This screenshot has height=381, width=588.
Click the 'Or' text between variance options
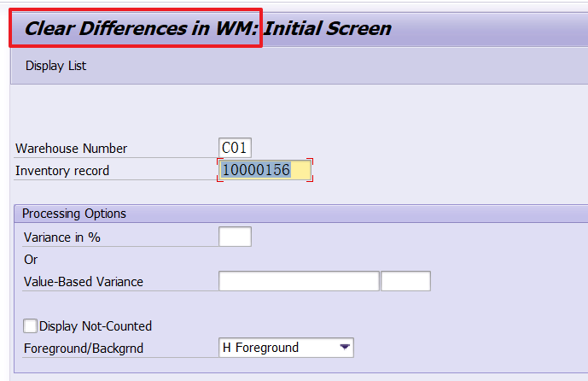coord(32,260)
